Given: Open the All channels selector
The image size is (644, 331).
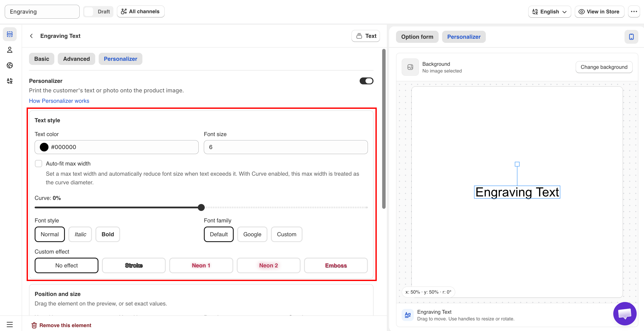Looking at the screenshot, I should pos(140,11).
